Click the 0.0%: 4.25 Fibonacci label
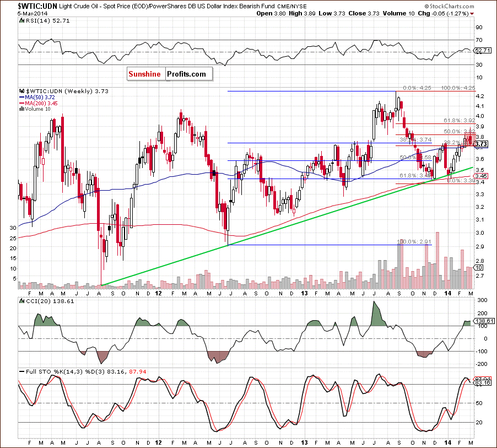The height and width of the screenshot is (448, 497). (x=417, y=88)
